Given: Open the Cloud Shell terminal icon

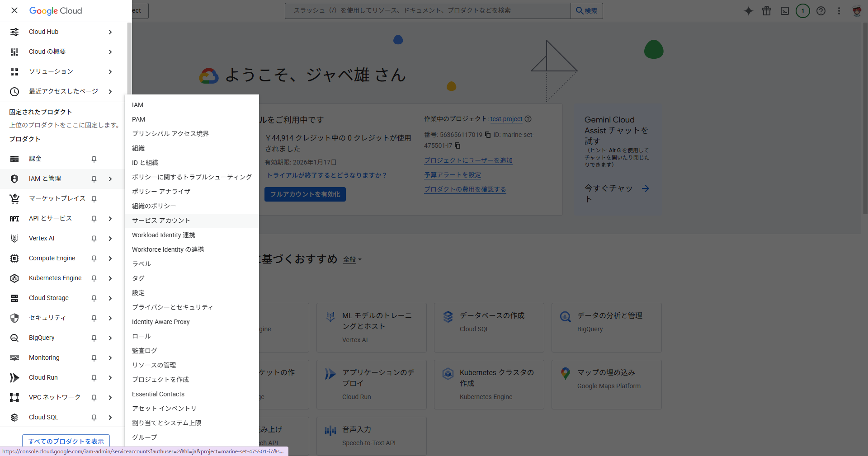Looking at the screenshot, I should pyautogui.click(x=785, y=11).
